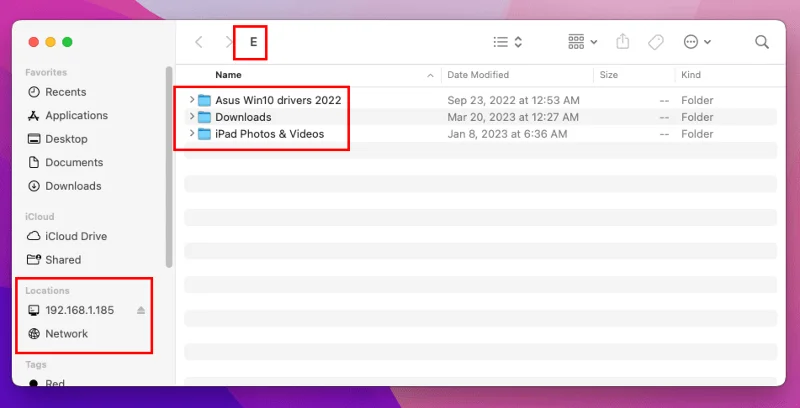Open Recents in the sidebar
The image size is (800, 408).
pos(65,92)
